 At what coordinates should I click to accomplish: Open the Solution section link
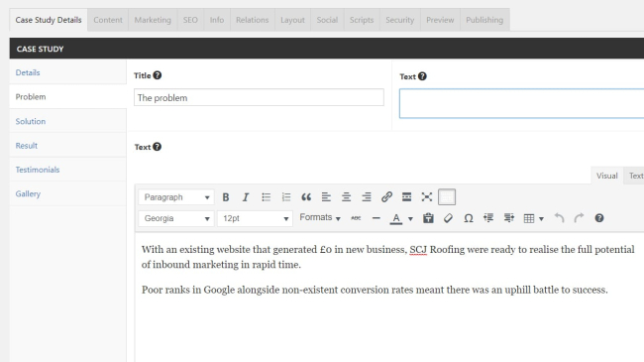click(31, 121)
